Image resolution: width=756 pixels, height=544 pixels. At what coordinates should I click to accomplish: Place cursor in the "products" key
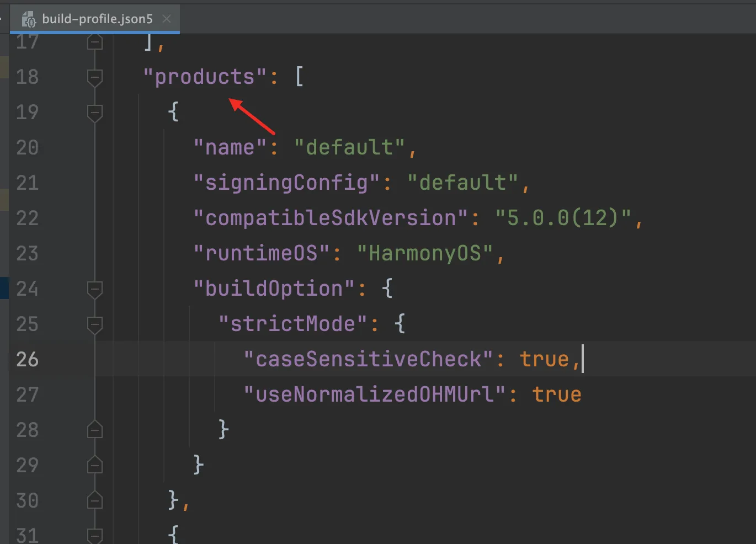tap(205, 77)
